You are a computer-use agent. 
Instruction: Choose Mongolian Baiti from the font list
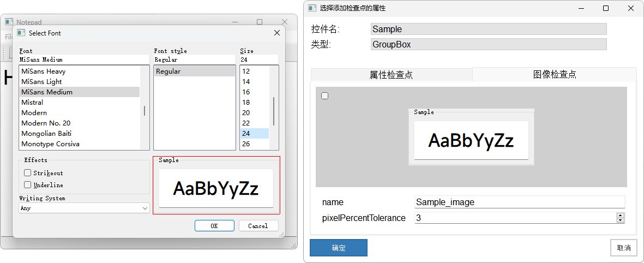(x=46, y=134)
